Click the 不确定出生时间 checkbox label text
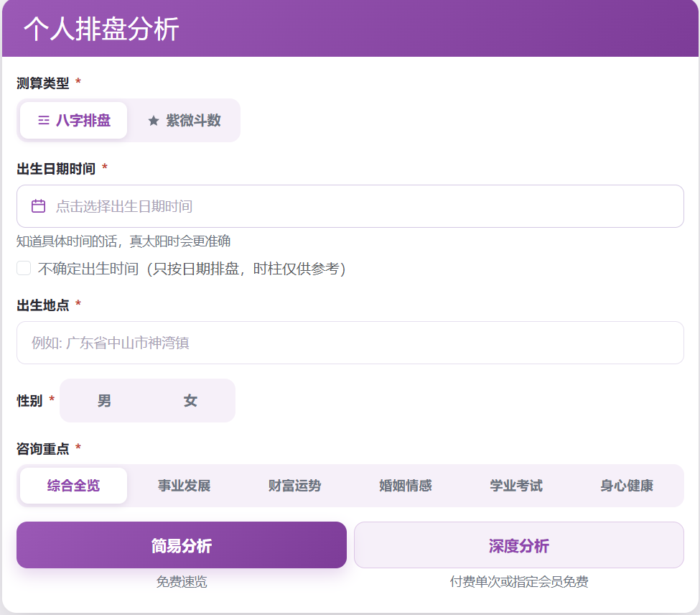Image resolution: width=700 pixels, height=615 pixels. click(192, 269)
